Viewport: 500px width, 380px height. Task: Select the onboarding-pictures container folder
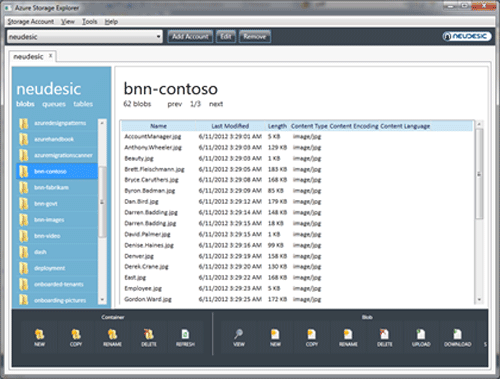point(57,300)
